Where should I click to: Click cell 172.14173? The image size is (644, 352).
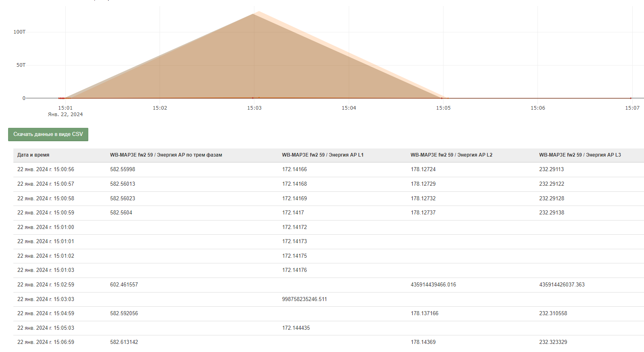(x=294, y=242)
